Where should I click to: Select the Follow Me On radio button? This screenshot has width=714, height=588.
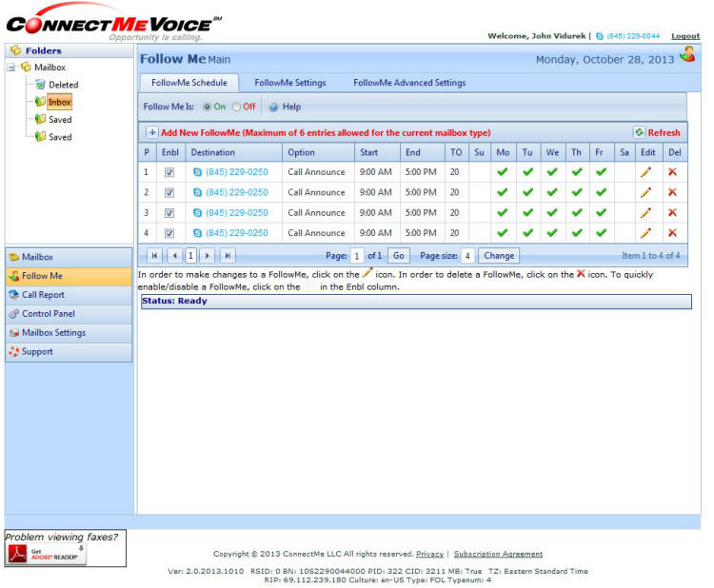(208, 107)
